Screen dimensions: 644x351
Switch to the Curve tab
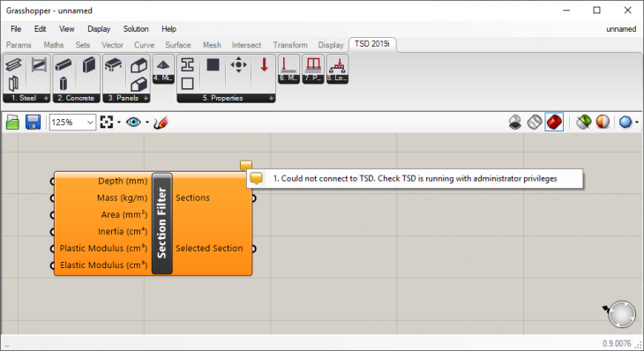(144, 45)
